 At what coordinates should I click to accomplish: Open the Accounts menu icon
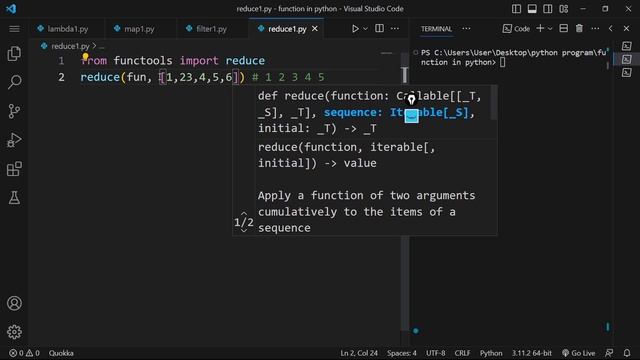coord(14,303)
